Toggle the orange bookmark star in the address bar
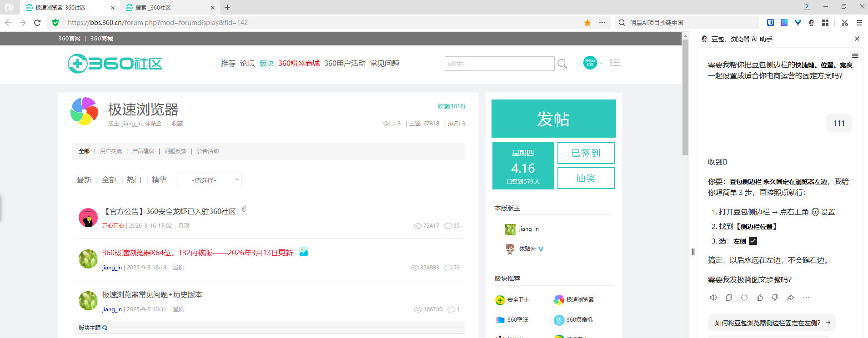This screenshot has width=868, height=338. coord(587,23)
